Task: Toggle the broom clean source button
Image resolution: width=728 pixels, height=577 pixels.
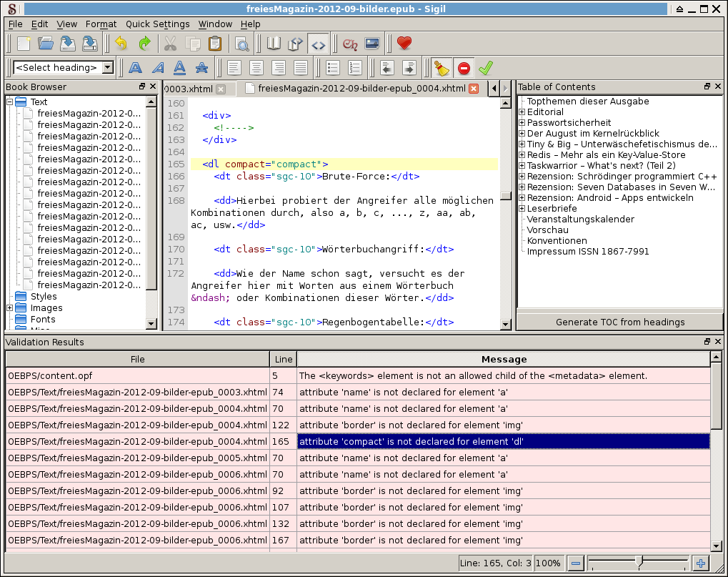Action: click(442, 68)
